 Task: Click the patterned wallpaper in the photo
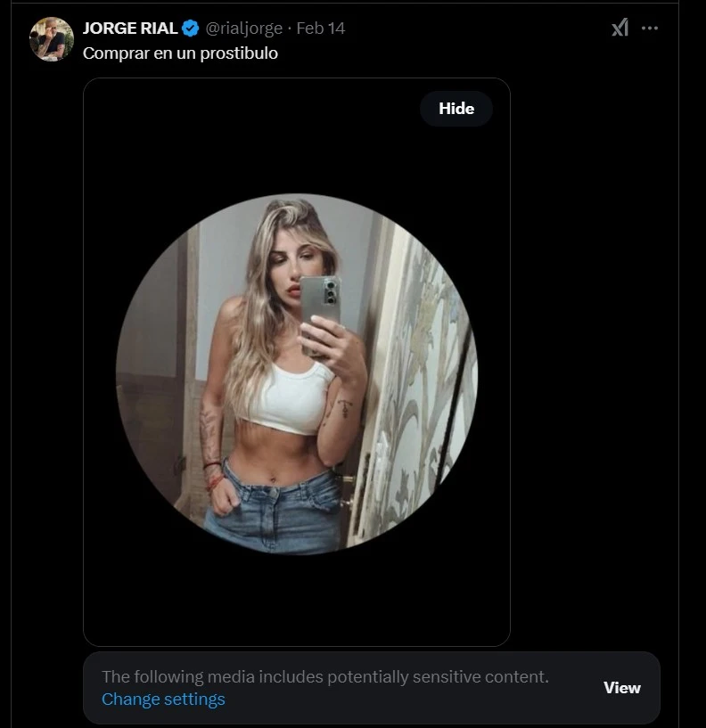pyautogui.click(x=428, y=374)
